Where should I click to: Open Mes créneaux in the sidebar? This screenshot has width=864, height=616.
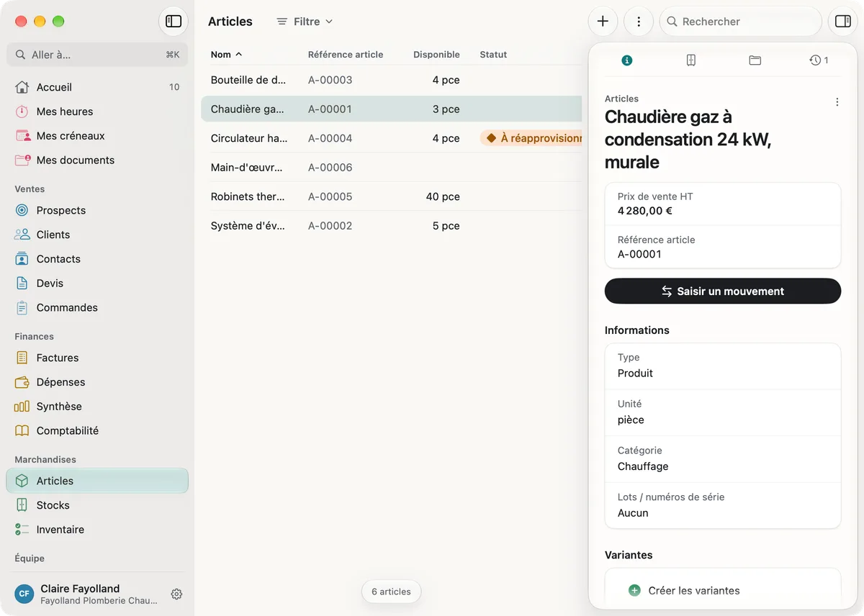point(97,136)
